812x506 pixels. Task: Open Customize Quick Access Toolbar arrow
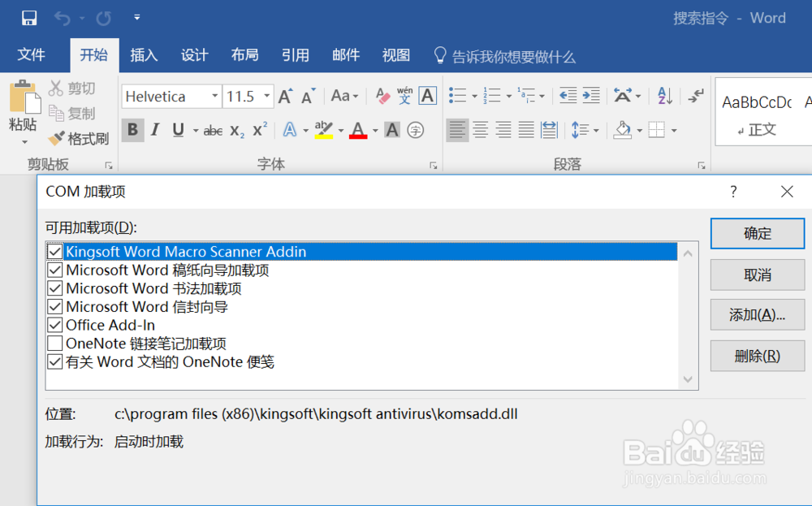coord(136,18)
